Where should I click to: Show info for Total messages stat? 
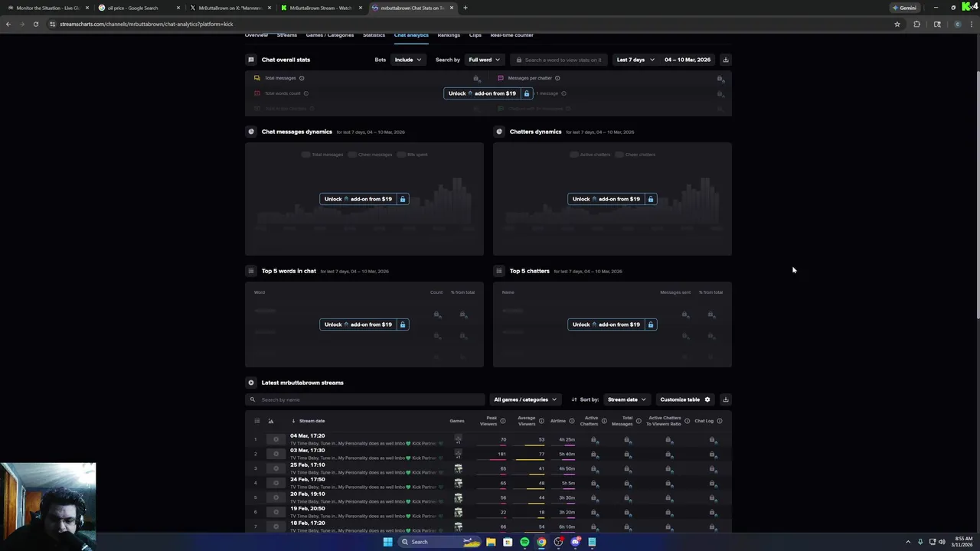pyautogui.click(x=302, y=78)
